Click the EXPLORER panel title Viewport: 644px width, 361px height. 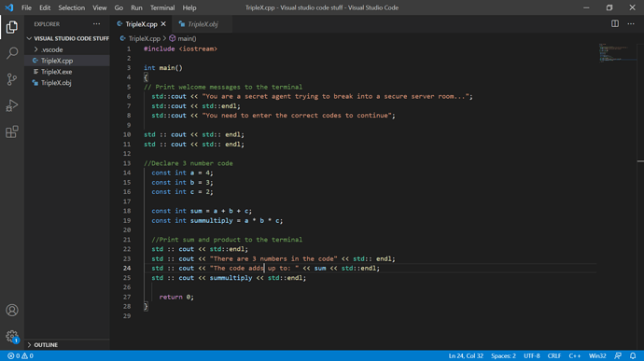point(47,24)
